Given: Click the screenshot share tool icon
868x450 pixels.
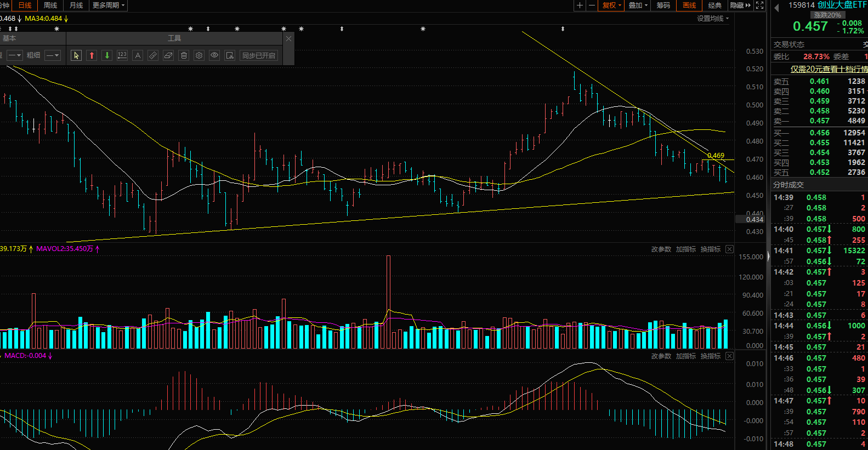Looking at the screenshot, I should point(230,55).
